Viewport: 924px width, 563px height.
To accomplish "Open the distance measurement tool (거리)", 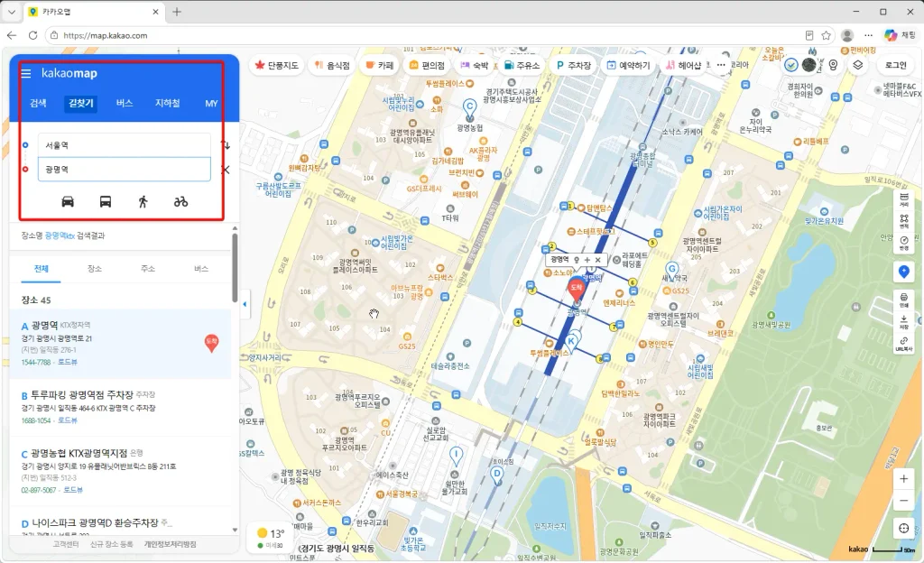I will (x=904, y=199).
